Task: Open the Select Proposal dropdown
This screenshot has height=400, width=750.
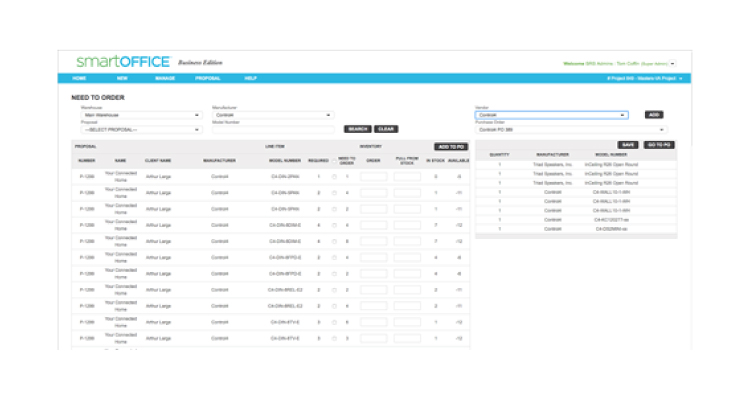Action: [141, 130]
